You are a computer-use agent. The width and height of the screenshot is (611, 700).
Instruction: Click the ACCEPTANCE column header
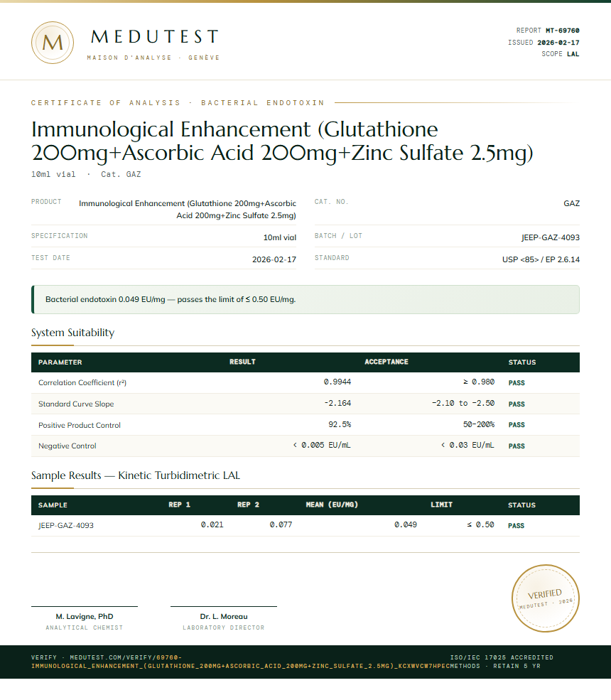point(386,362)
